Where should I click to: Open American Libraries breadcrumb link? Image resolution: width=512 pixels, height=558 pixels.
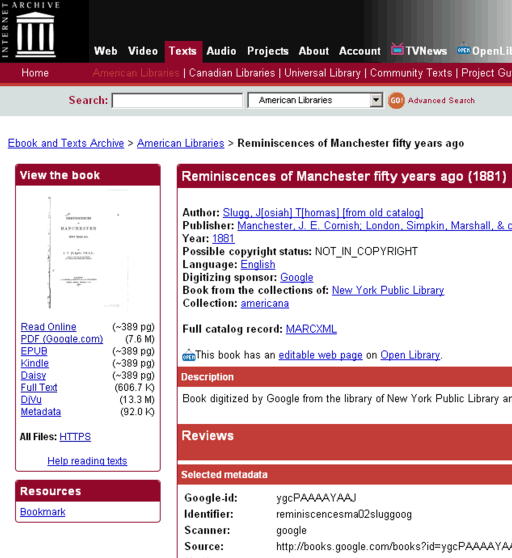(180, 143)
